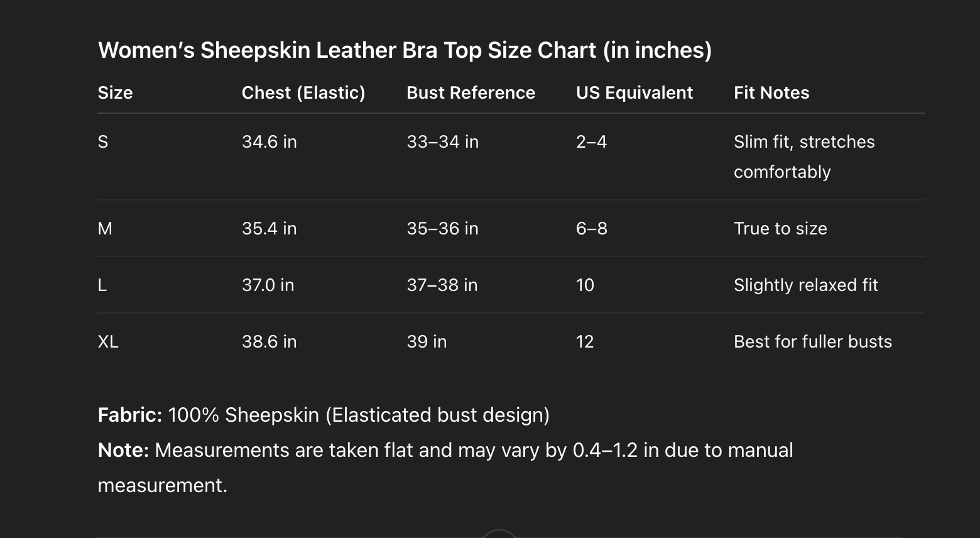Click the bold Note label
This screenshot has height=538, width=980.
click(x=123, y=451)
